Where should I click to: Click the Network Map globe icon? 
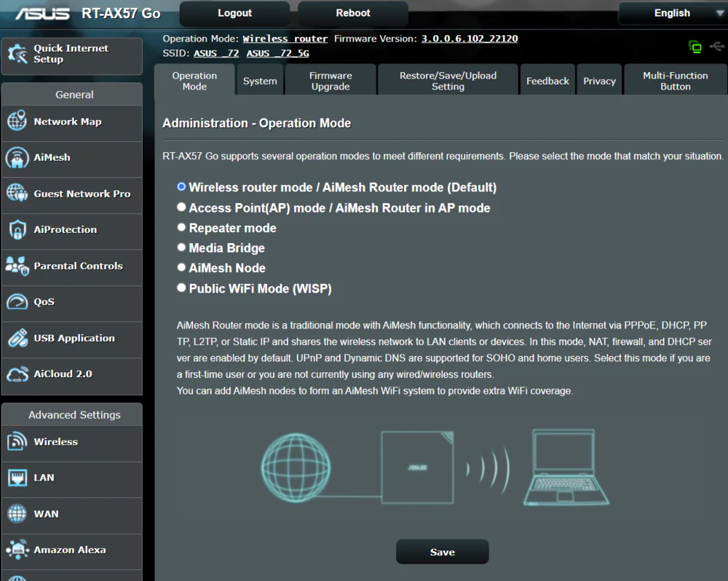[17, 121]
